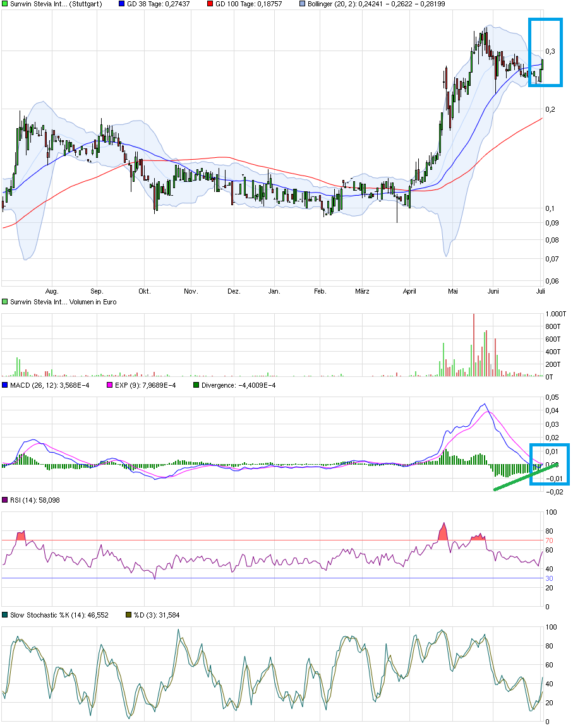Click the 'Sep.' month axis label
This screenshot has height=728, width=573.
tap(97, 291)
